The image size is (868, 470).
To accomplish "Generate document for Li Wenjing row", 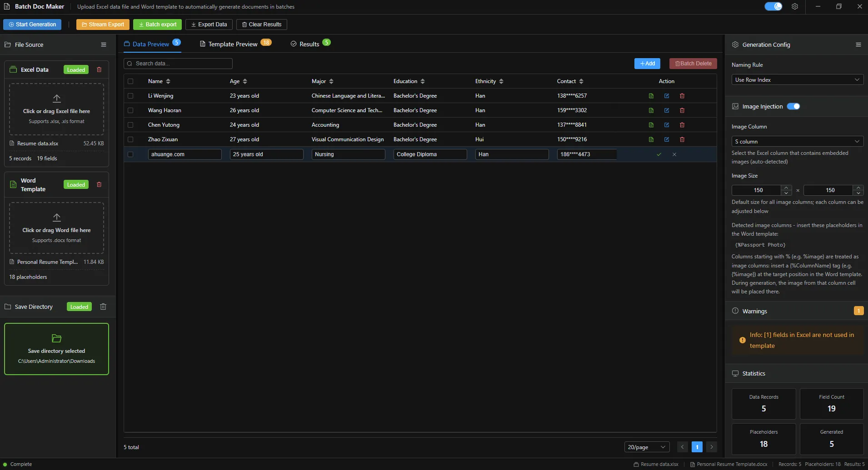I will coord(651,96).
